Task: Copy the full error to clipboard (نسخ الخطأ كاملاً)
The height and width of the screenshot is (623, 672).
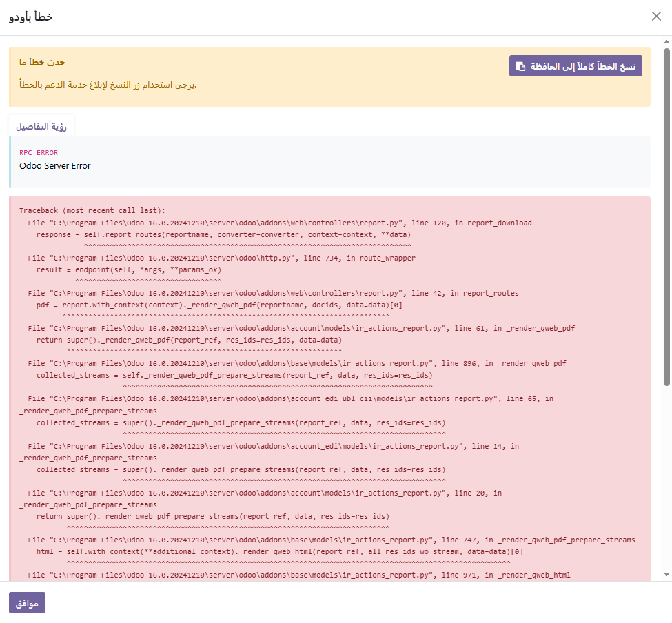Action: click(x=576, y=66)
